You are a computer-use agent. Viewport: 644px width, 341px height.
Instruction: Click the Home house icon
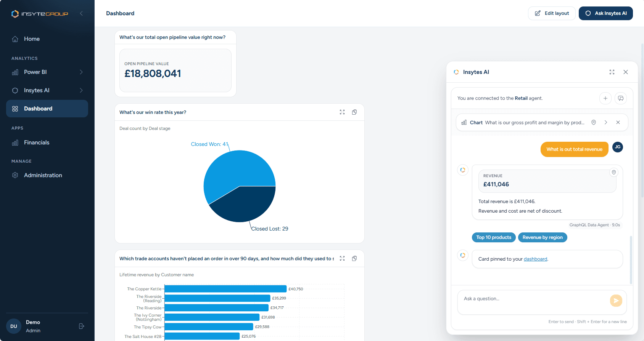(15, 39)
